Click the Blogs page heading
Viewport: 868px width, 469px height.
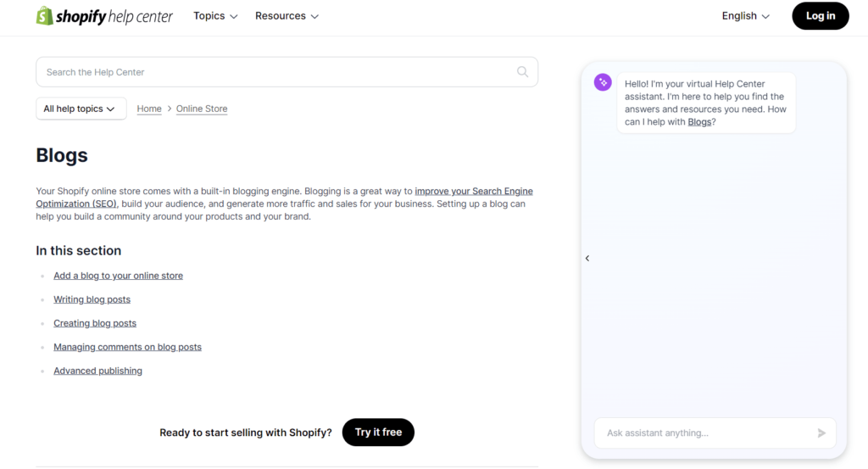(x=61, y=155)
